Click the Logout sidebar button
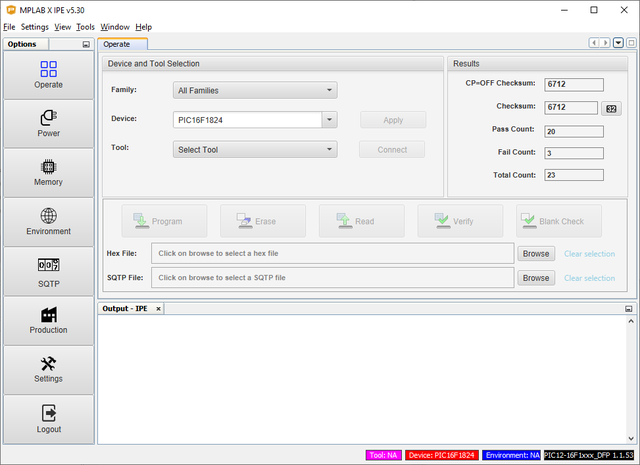The height and width of the screenshot is (465, 640). pos(48,418)
